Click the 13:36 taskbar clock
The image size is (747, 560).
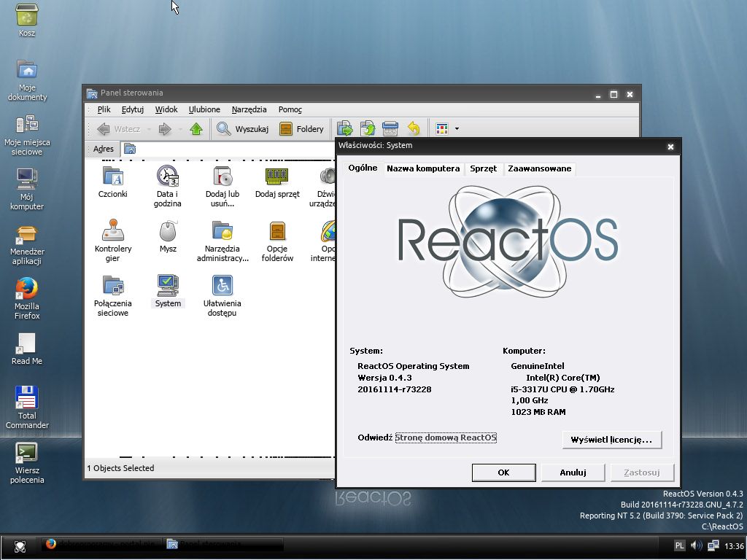coord(734,545)
